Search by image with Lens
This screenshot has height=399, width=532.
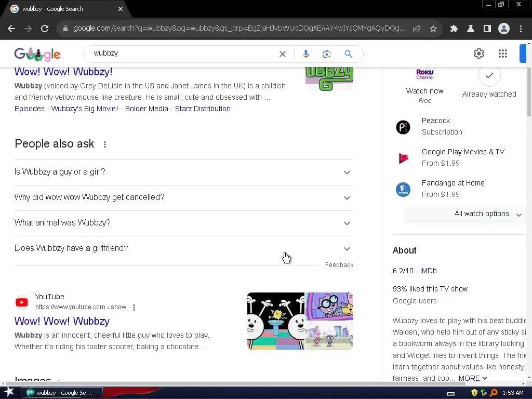tap(326, 54)
